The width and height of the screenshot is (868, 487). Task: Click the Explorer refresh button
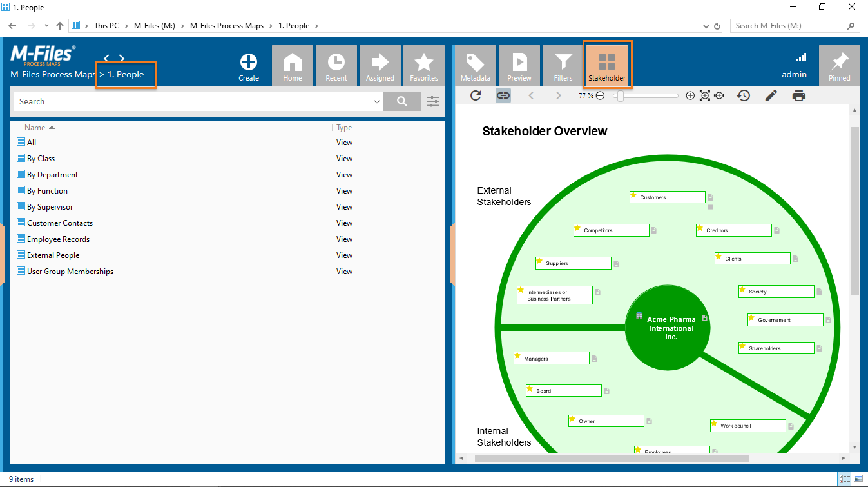click(x=717, y=26)
